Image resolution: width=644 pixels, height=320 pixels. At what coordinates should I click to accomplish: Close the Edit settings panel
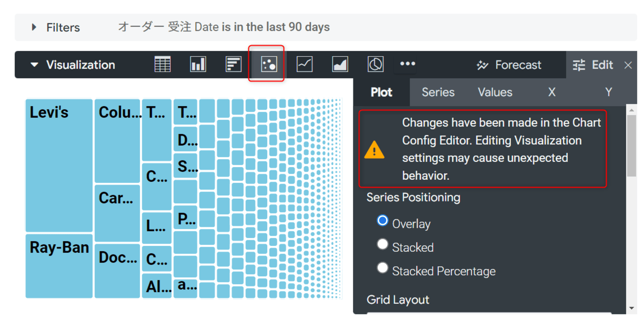pos(628,65)
